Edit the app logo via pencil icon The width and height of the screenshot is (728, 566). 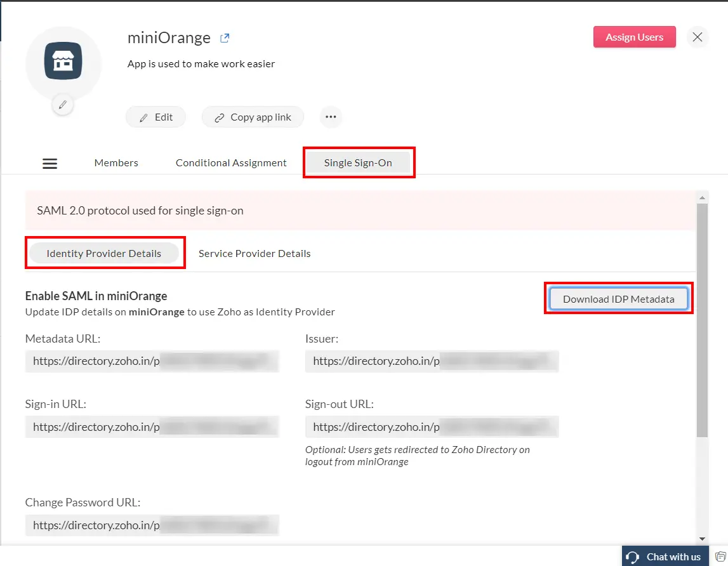tap(63, 105)
